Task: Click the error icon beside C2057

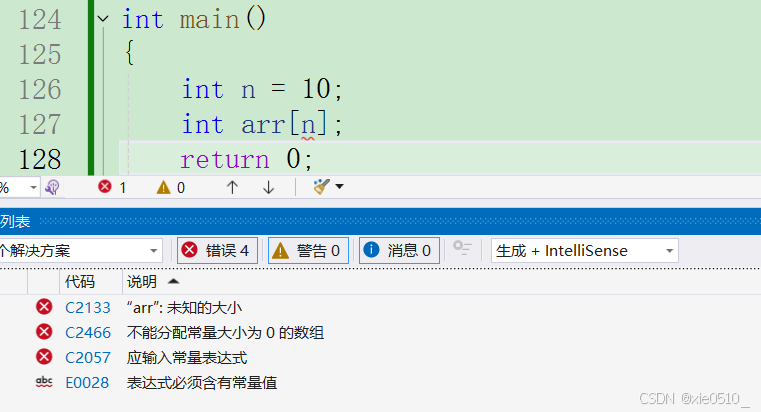Action: (44, 357)
